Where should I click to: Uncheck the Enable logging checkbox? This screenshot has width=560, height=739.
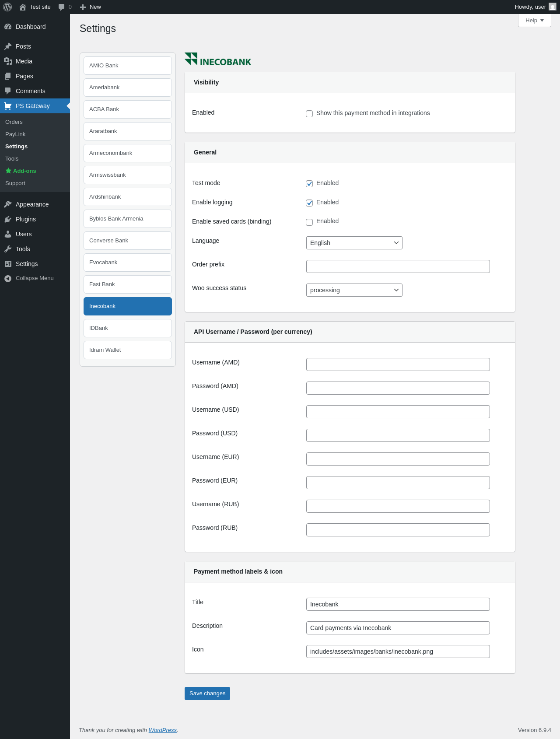(309, 203)
